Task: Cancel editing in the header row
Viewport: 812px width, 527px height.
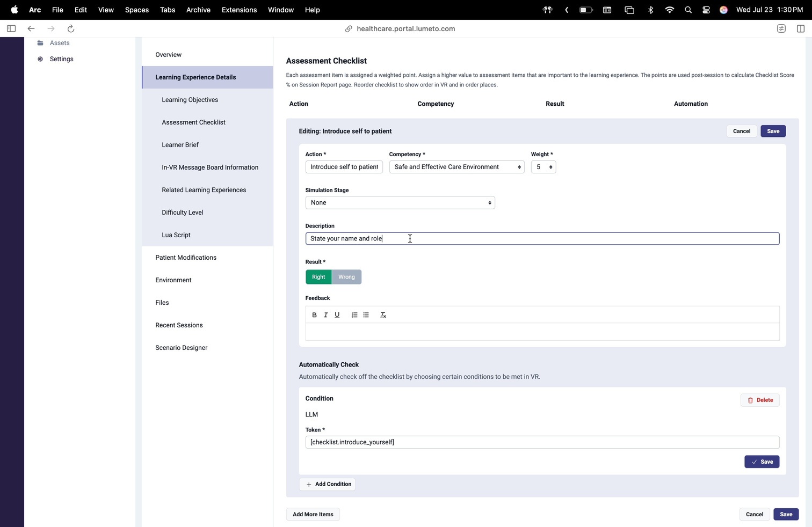Action: (x=742, y=131)
